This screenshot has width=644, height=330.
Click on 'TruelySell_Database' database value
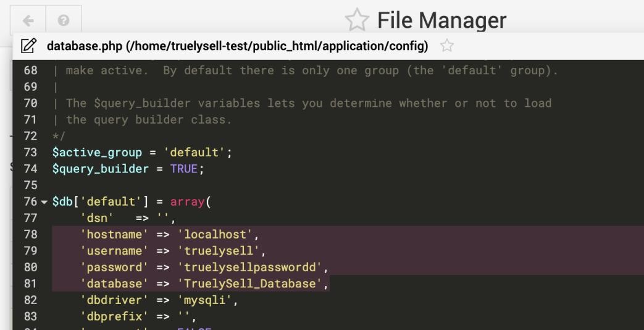pos(256,283)
